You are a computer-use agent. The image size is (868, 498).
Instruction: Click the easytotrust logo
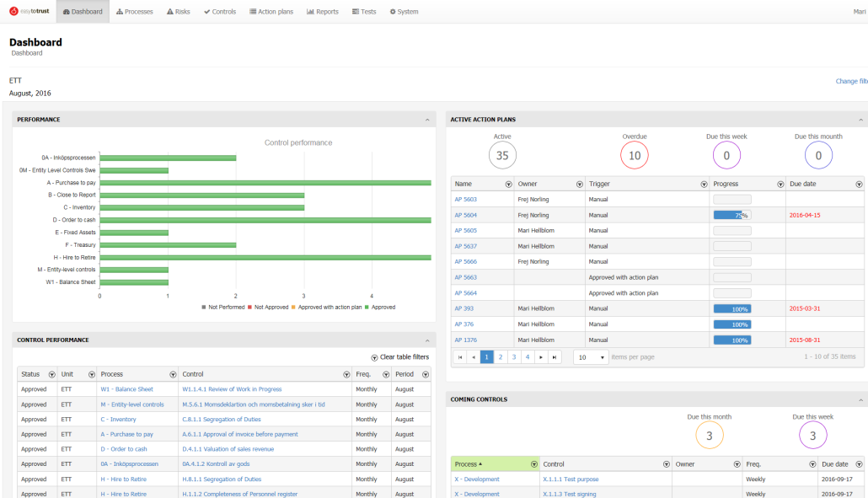[29, 12]
